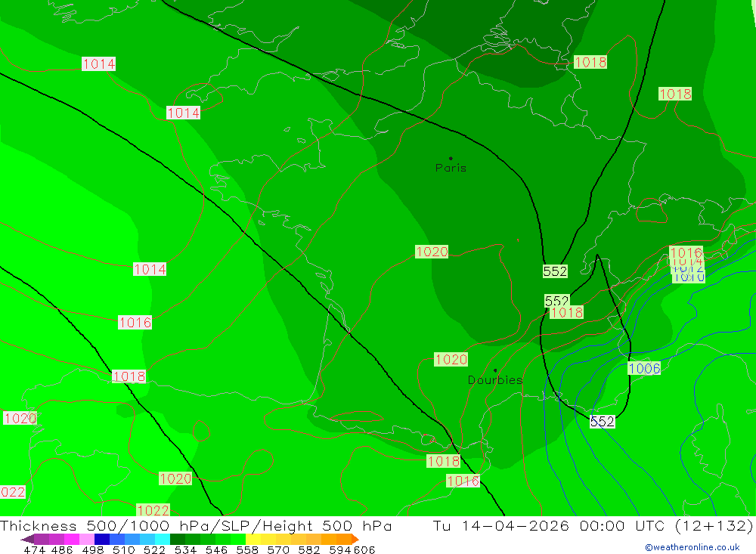
Task: Pick the cyan legend swatch above 522
Action: pos(161,539)
